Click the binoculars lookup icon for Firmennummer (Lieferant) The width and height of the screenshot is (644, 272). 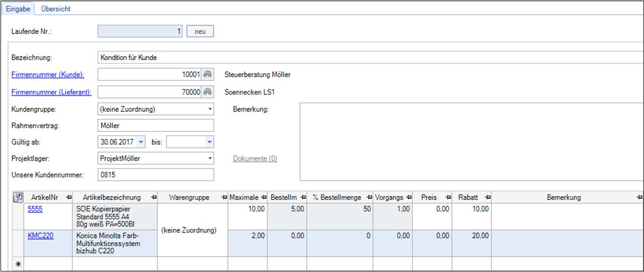pyautogui.click(x=207, y=92)
